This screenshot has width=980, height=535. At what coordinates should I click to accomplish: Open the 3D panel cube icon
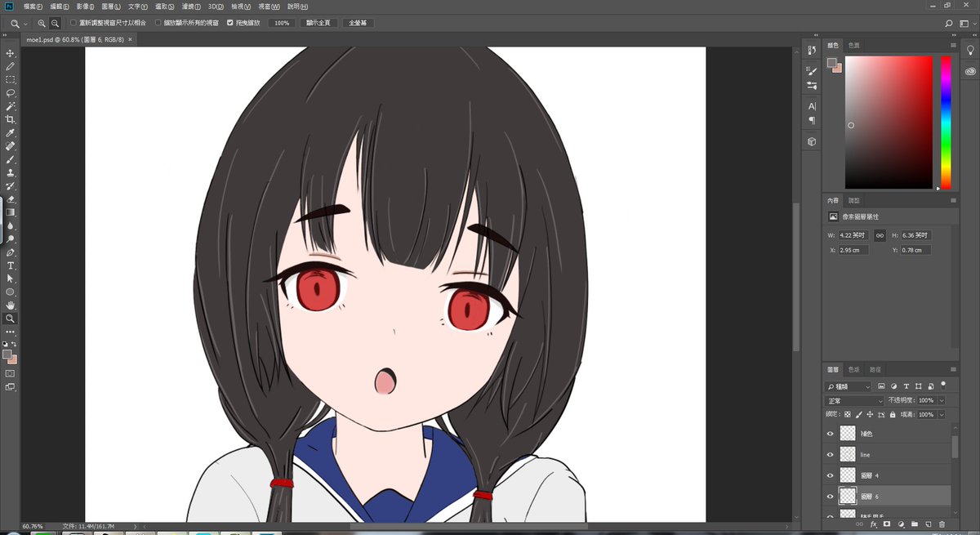(x=812, y=141)
